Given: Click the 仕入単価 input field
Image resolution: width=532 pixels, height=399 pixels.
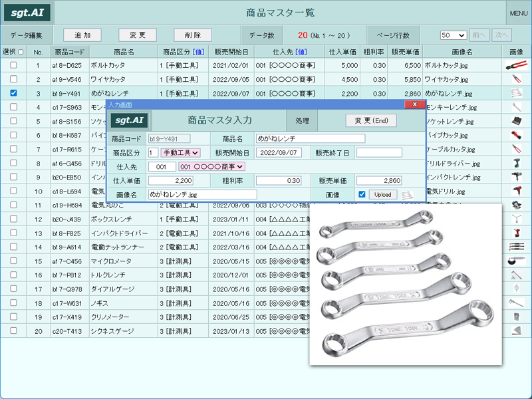Looking at the screenshot, I should click(171, 180).
